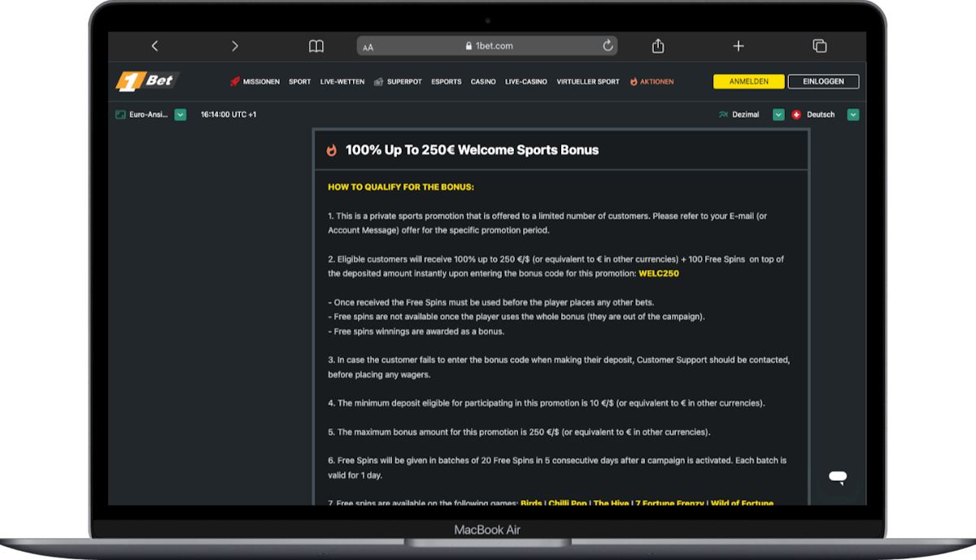The height and width of the screenshot is (560, 976).
Task: Show all tabs overview icon
Action: 820,46
